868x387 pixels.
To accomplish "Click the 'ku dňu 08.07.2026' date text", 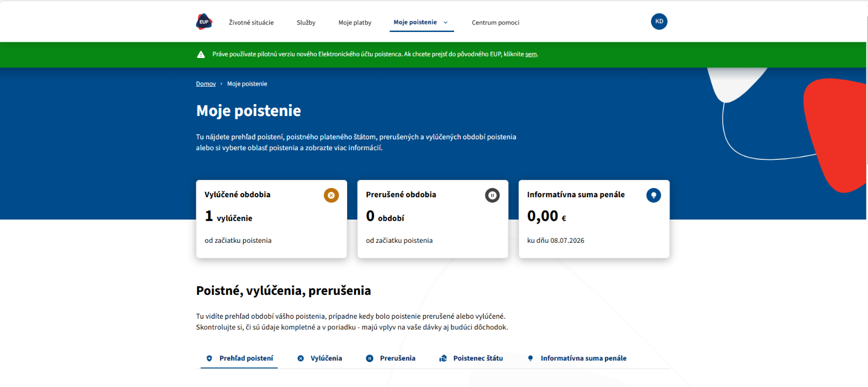I will click(x=556, y=241).
